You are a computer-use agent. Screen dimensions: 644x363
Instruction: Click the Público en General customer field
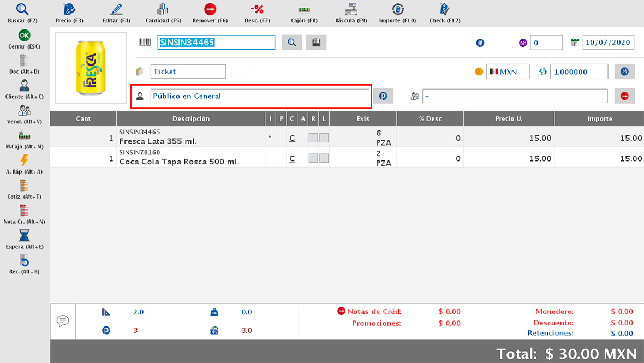click(x=260, y=96)
